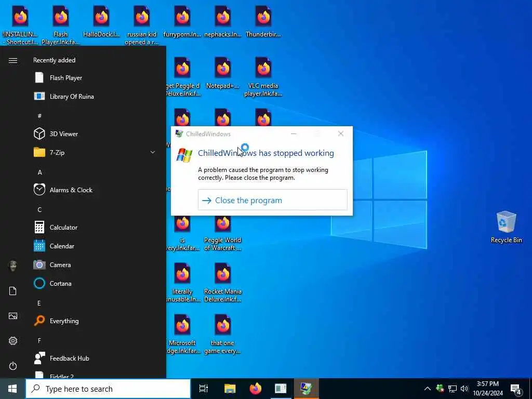Click the 'A' letter section header

[x=39, y=172]
